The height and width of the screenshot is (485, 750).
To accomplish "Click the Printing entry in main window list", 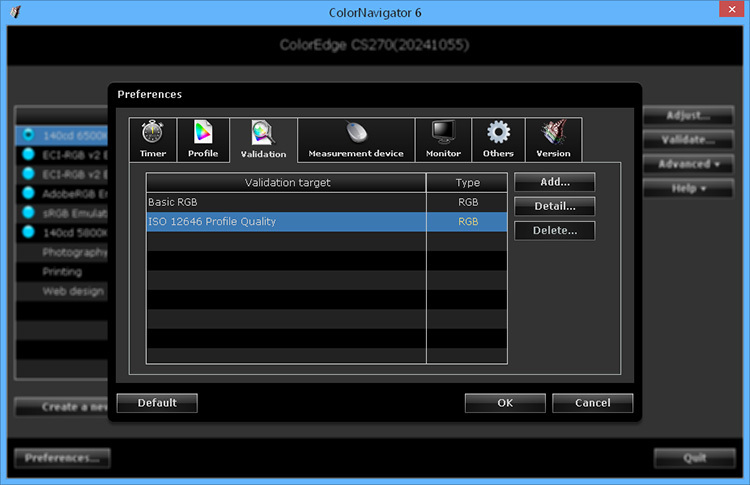I will (x=62, y=272).
